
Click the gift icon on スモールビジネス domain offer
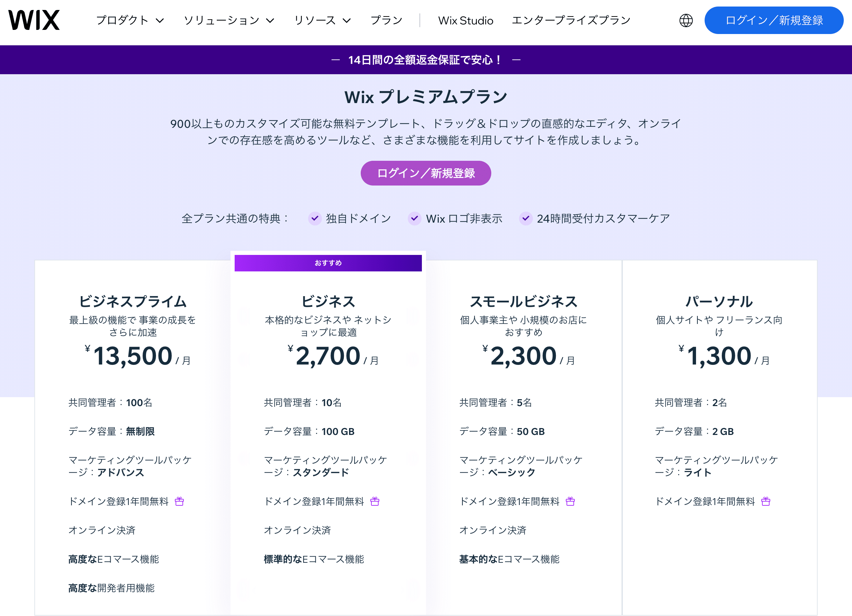click(x=570, y=501)
